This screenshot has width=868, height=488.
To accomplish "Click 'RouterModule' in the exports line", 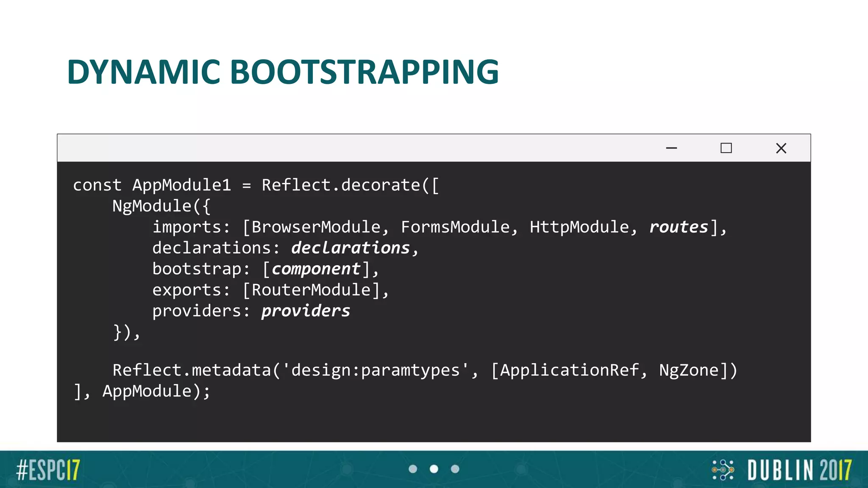I will pyautogui.click(x=312, y=290).
